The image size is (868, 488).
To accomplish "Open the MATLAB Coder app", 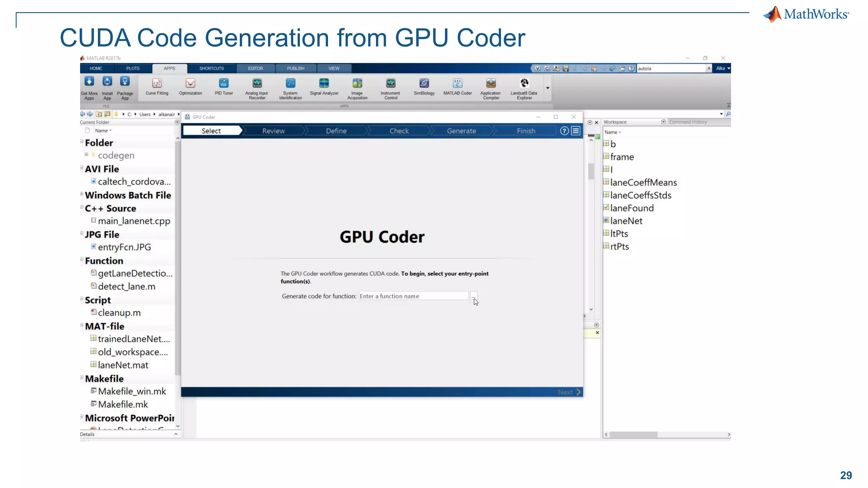I will click(457, 87).
